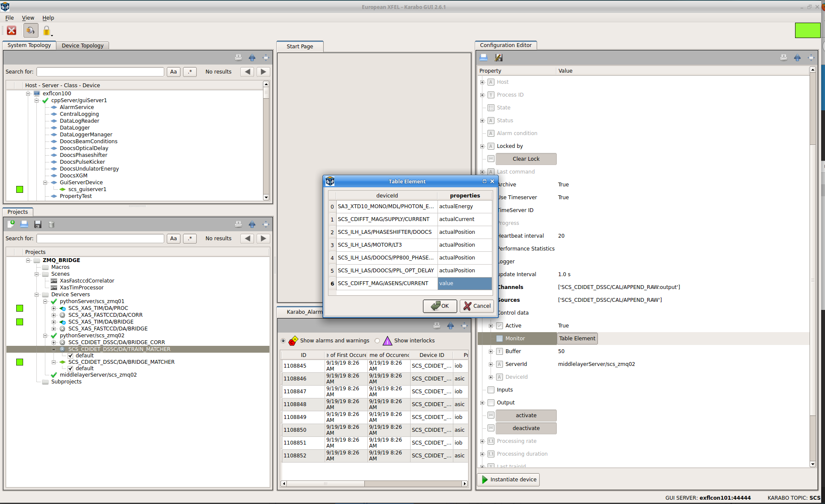
Task: Click new project icon in Projects panel
Action: tap(11, 224)
